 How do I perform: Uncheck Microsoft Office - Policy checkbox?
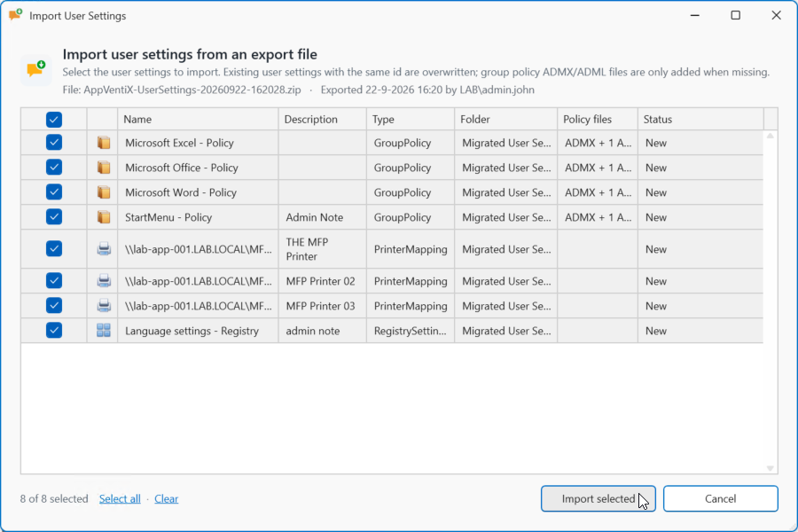[54, 168]
